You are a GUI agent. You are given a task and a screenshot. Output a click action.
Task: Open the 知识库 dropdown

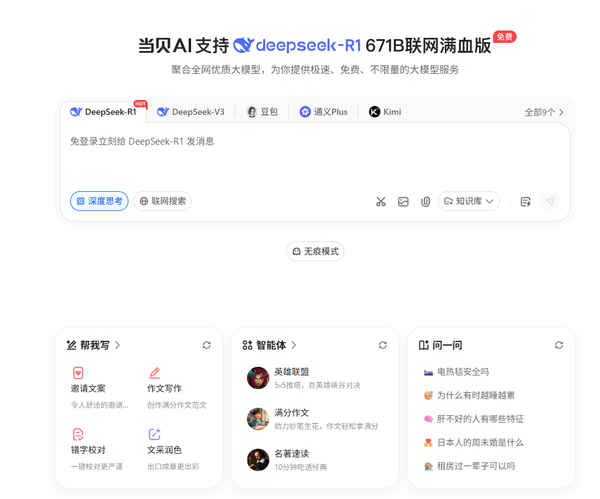point(469,202)
